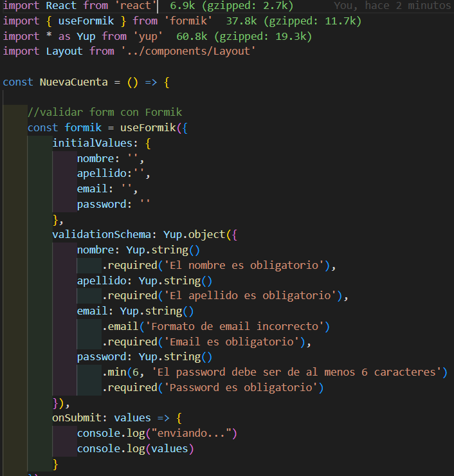Click 'nombre: Yup.string()' in validation schema

click(x=138, y=250)
